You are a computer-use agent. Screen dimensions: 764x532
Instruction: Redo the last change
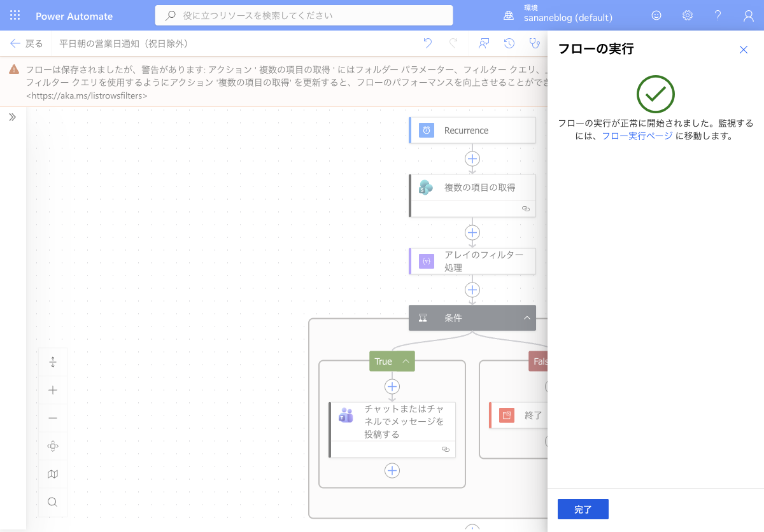tap(453, 43)
